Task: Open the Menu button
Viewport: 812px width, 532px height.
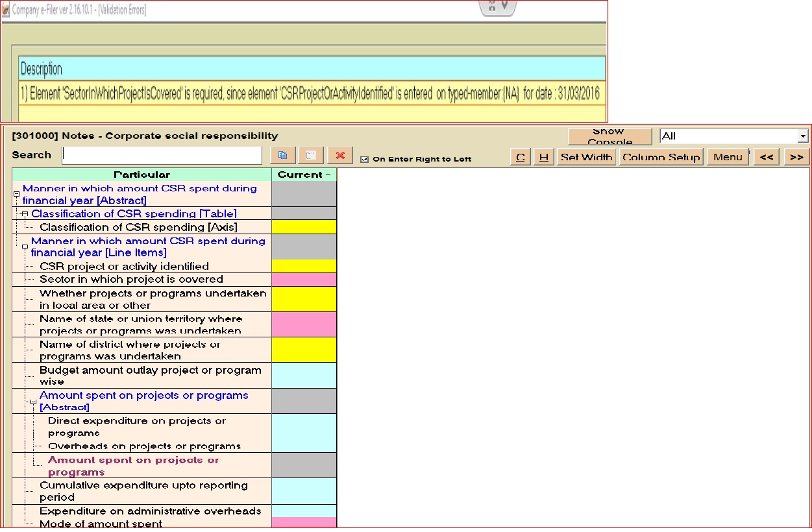Action: [727, 157]
